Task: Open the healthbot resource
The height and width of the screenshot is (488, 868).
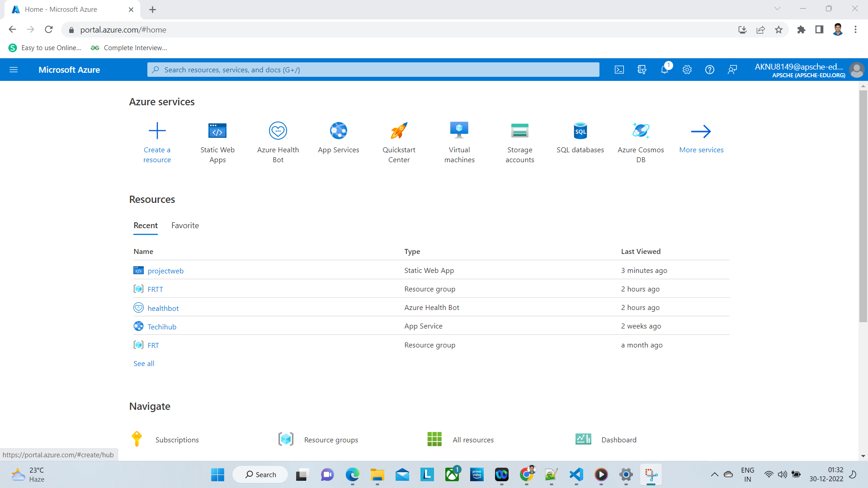Action: tap(163, 308)
